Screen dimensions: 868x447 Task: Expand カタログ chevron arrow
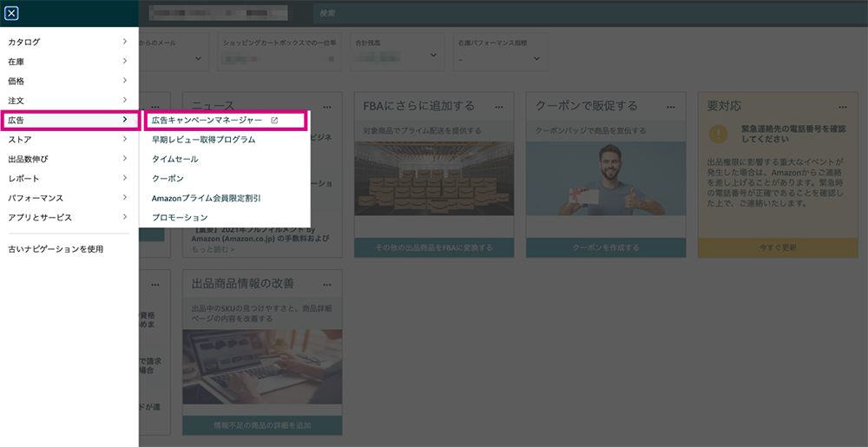click(125, 42)
